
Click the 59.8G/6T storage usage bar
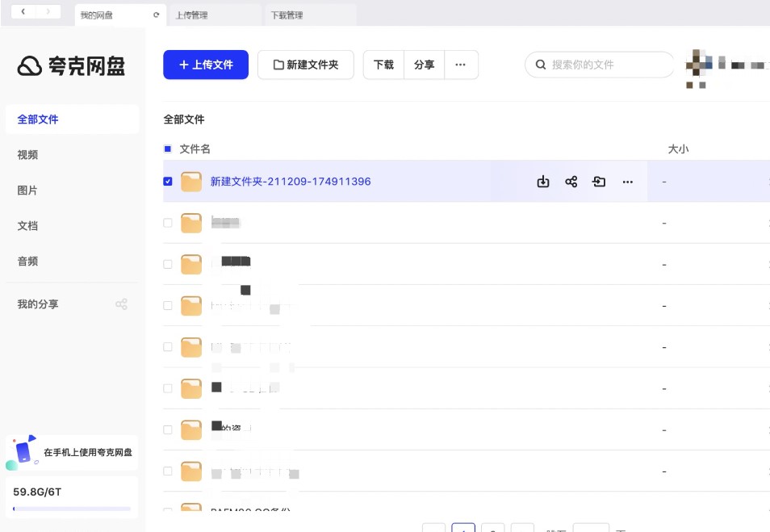point(72,509)
